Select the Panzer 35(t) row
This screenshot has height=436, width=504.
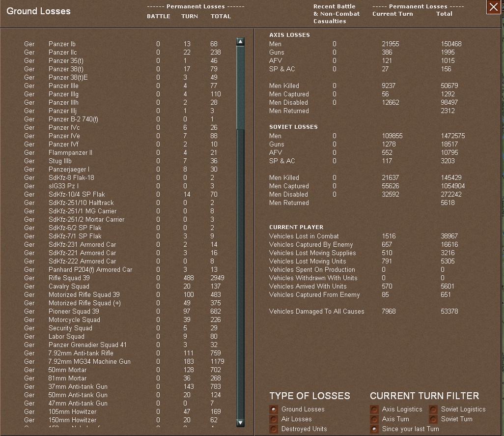[x=124, y=61]
